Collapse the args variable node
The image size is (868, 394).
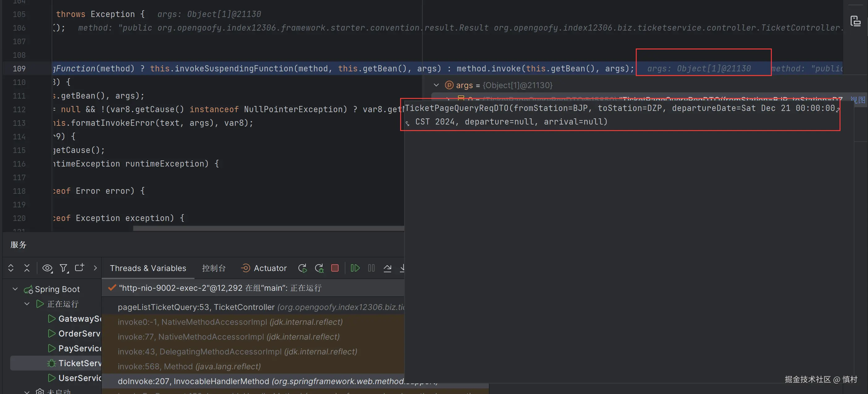(x=436, y=85)
